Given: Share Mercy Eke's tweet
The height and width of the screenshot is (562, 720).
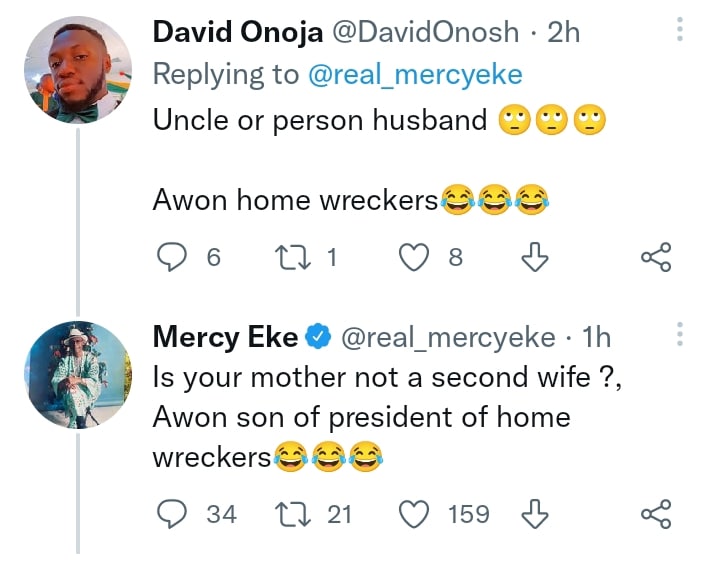Looking at the screenshot, I should (x=655, y=514).
